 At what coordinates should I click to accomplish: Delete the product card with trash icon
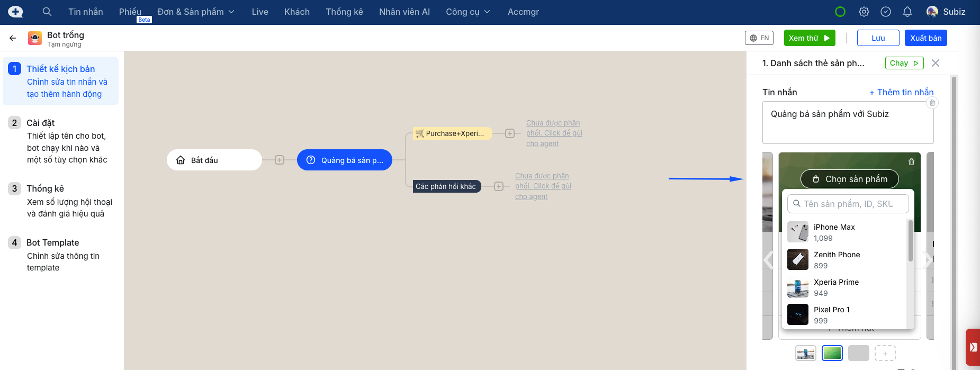pos(911,162)
